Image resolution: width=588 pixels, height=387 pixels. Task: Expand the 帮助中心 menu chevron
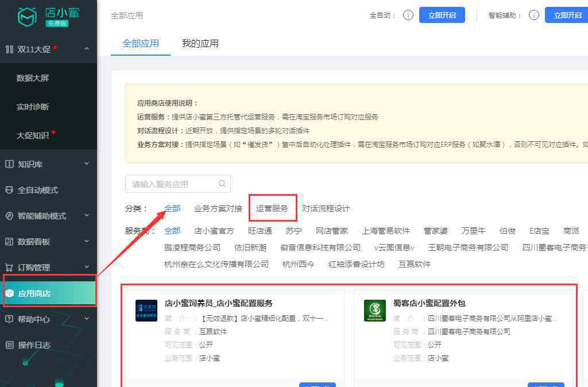click(x=87, y=318)
